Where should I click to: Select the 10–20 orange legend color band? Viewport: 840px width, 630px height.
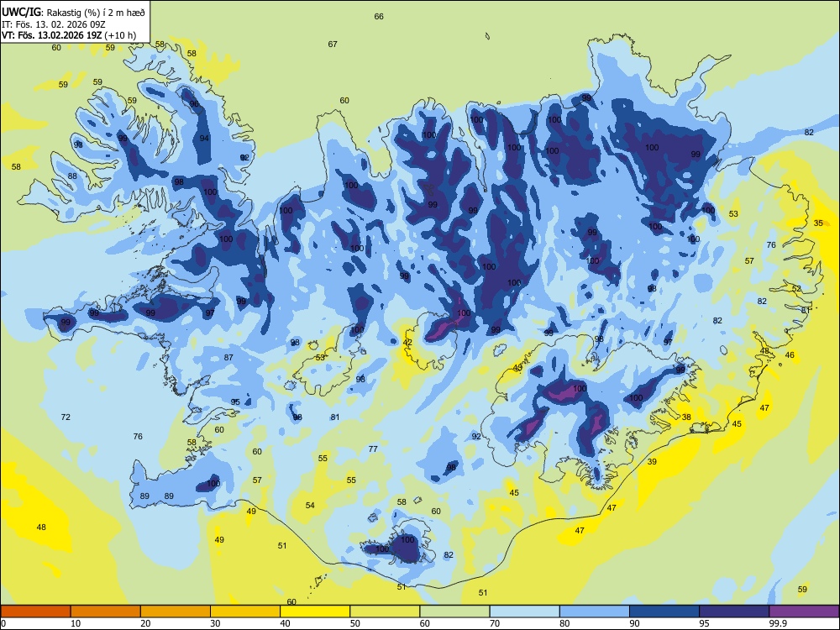point(106,612)
